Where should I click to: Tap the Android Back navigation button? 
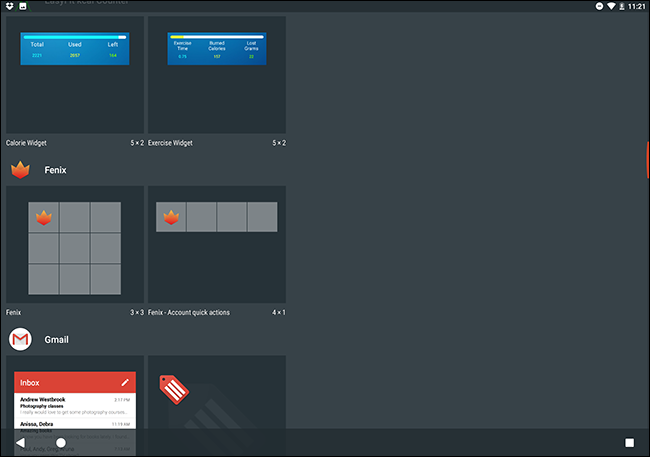20,443
